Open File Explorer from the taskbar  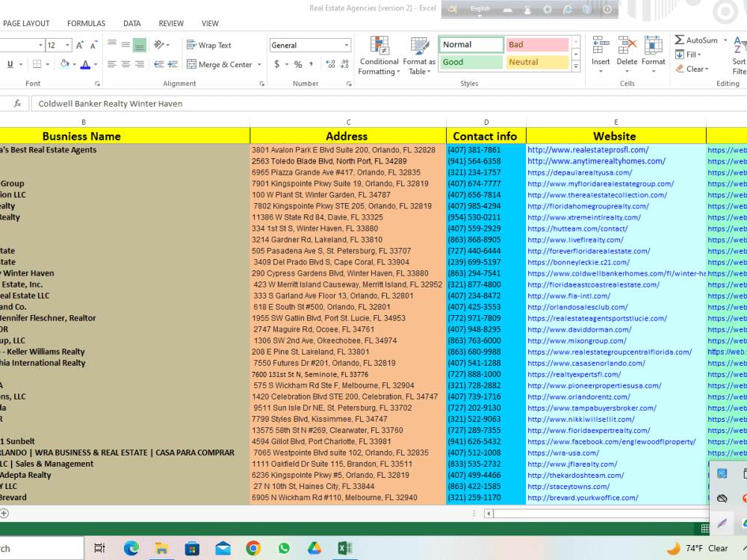point(161,548)
